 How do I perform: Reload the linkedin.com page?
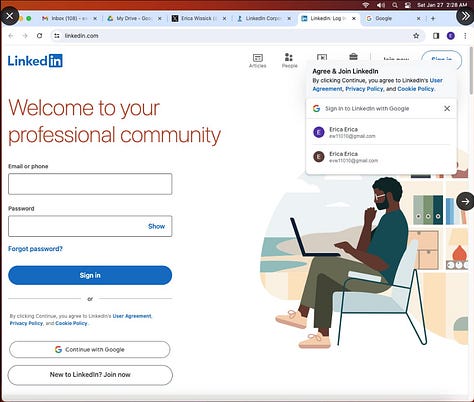[x=39, y=36]
